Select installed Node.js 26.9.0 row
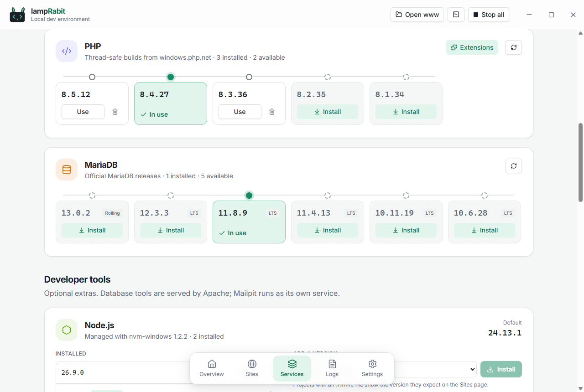 point(170,372)
